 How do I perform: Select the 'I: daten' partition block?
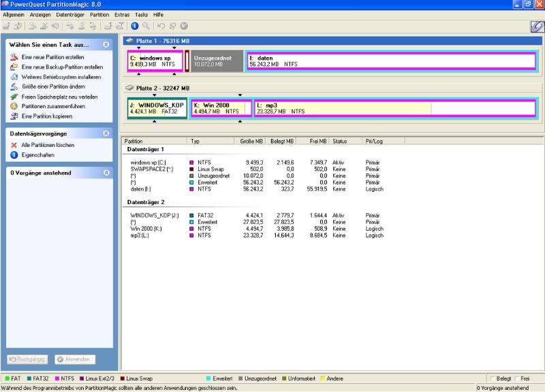[391, 61]
